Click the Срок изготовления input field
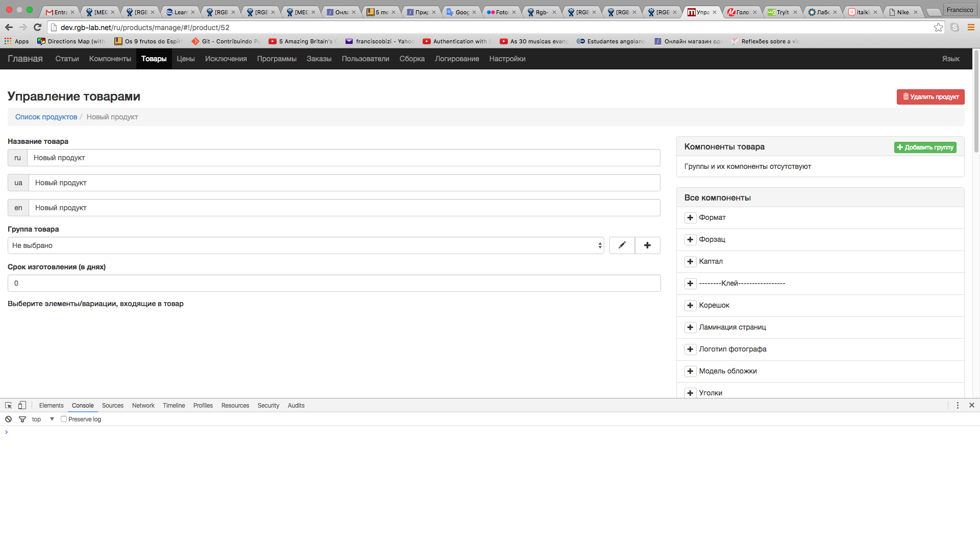This screenshot has width=980, height=551. coord(334,284)
